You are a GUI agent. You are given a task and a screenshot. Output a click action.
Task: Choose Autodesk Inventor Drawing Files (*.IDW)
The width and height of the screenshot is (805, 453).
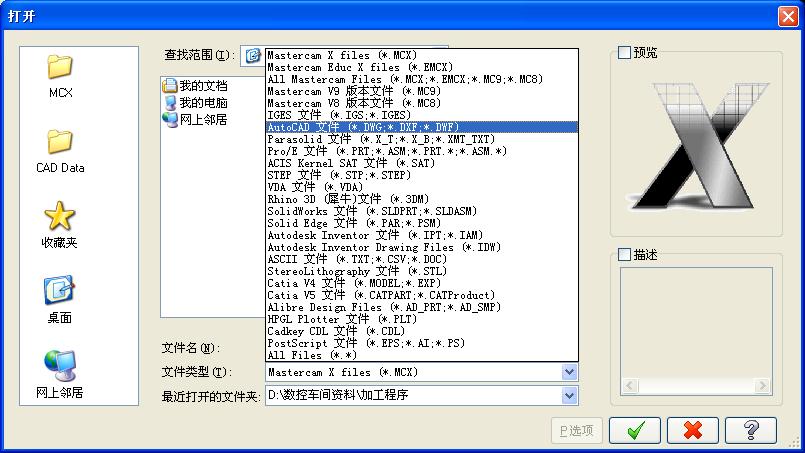pos(422,247)
